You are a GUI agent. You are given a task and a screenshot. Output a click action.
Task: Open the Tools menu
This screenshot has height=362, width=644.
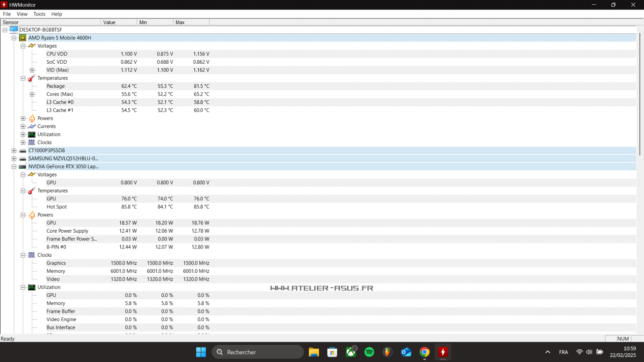coord(39,14)
